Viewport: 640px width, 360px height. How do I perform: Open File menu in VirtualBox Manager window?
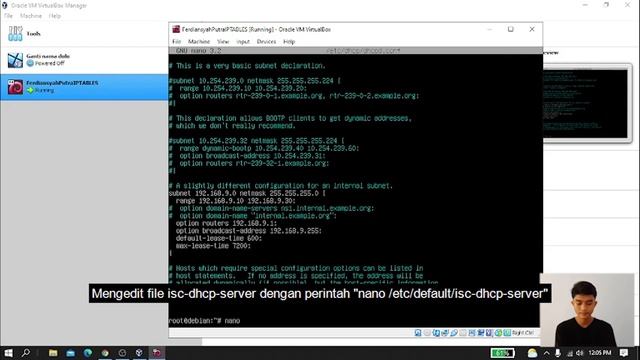[x=8, y=16]
